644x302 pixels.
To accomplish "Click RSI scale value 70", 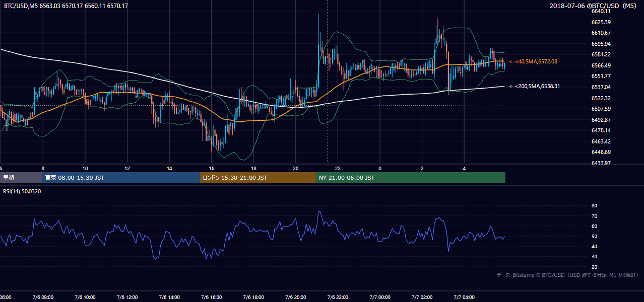I will click(594, 216).
